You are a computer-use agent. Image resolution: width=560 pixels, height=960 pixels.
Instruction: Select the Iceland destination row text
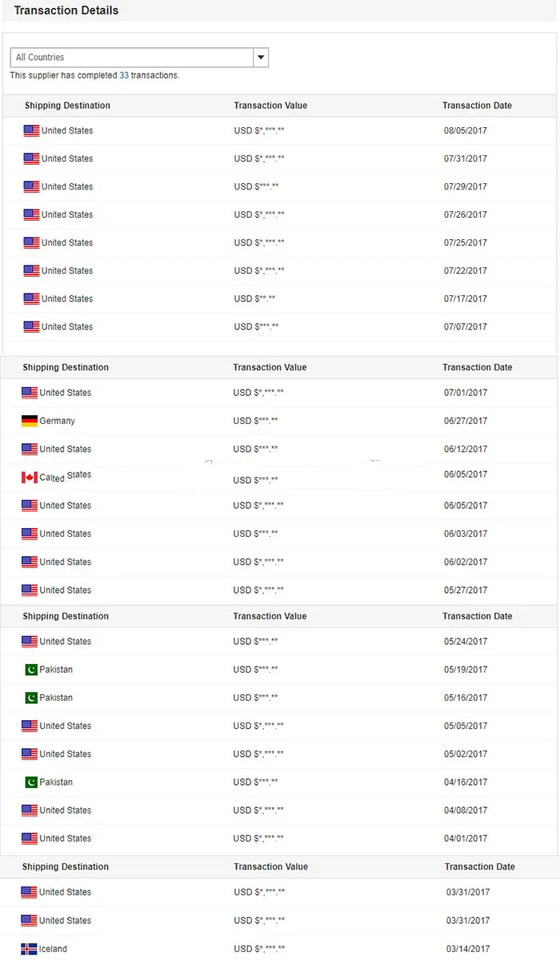(x=54, y=949)
